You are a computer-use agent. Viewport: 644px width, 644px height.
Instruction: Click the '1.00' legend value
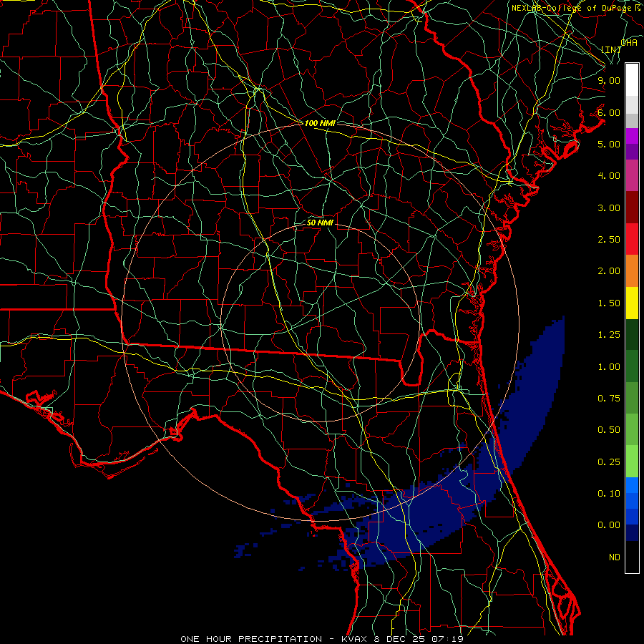(609, 367)
